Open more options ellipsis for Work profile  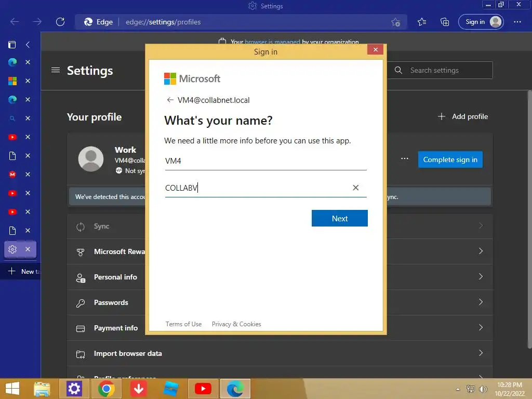(404, 158)
